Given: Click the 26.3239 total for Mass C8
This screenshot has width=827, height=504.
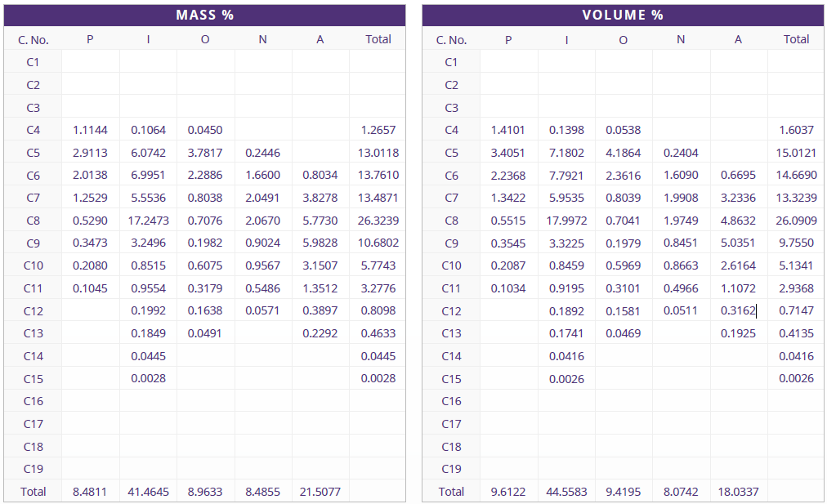Looking at the screenshot, I should click(x=378, y=221).
